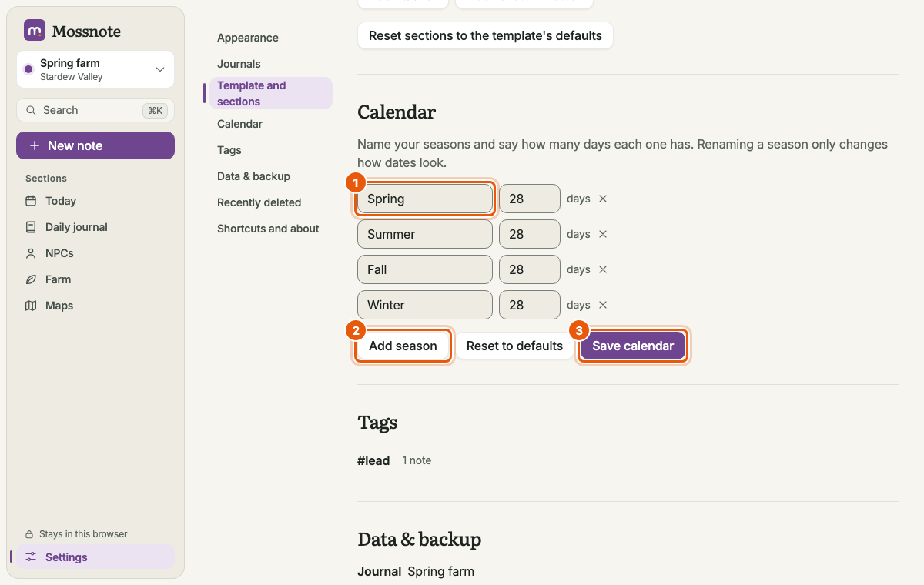Open the Farm section
This screenshot has width=924, height=585.
click(95, 279)
